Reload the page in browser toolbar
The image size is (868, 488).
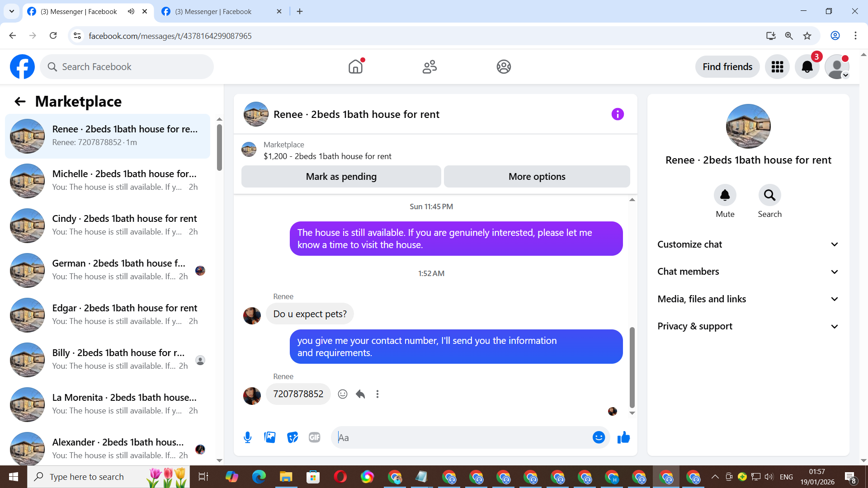(x=53, y=36)
